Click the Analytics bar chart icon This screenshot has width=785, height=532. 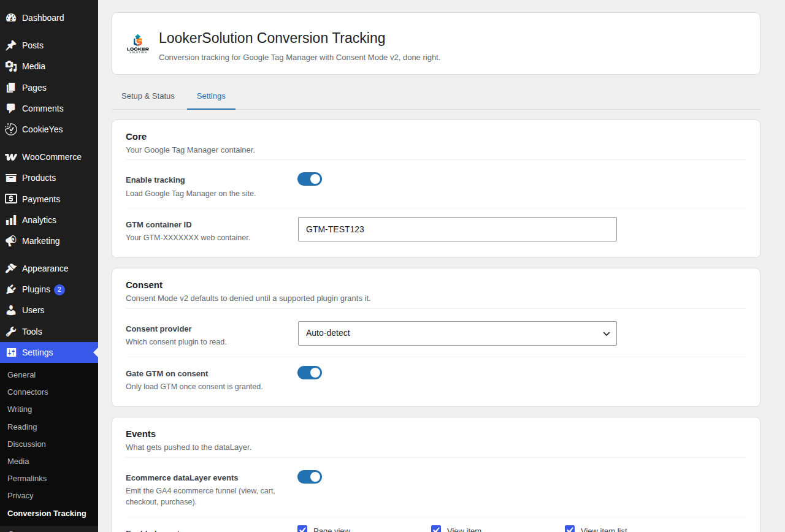pyautogui.click(x=11, y=220)
